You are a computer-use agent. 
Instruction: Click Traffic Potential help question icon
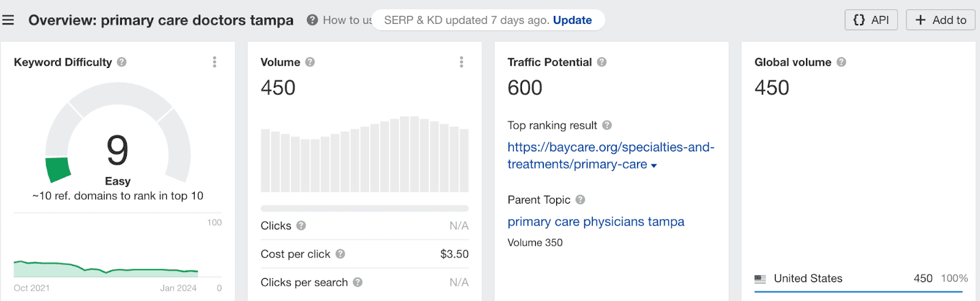tap(601, 62)
